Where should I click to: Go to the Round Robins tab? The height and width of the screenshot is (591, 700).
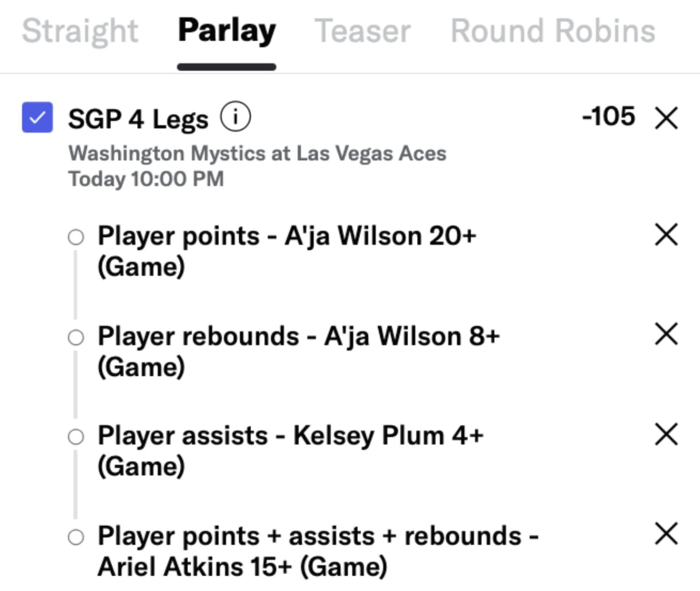coord(553,31)
